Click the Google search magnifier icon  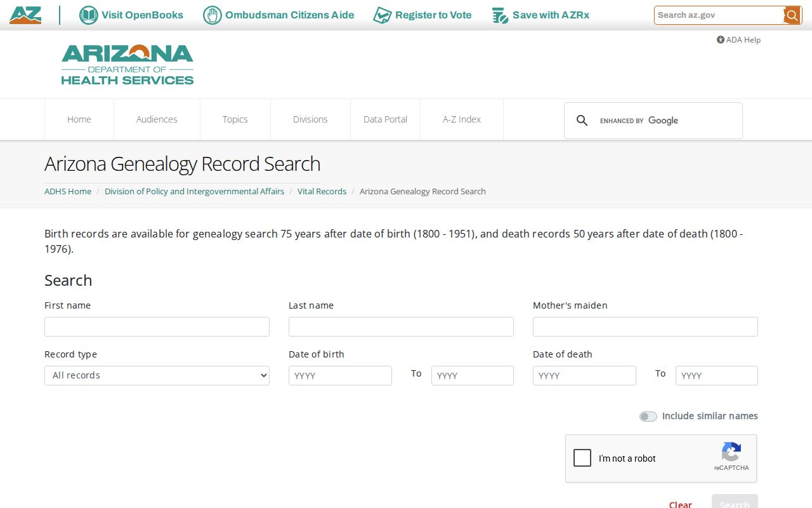pyautogui.click(x=582, y=121)
